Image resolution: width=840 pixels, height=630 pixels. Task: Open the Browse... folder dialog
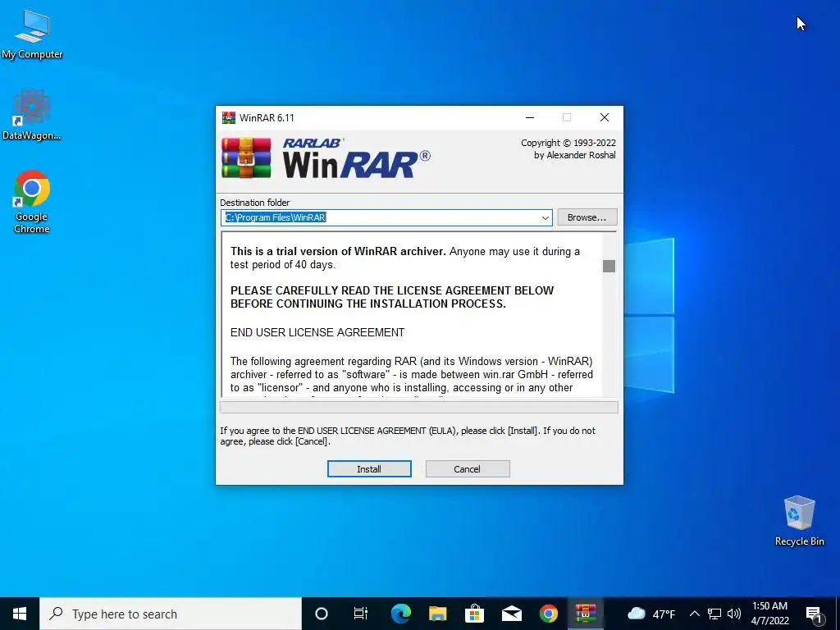click(587, 217)
